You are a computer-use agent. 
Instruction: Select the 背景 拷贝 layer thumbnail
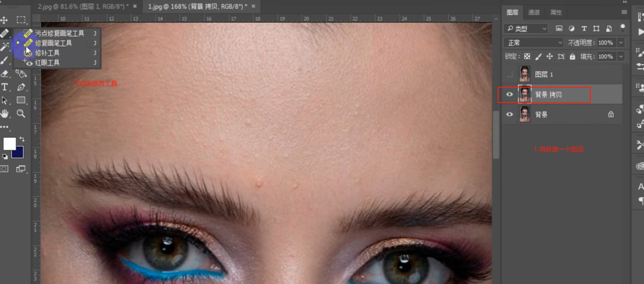[525, 94]
